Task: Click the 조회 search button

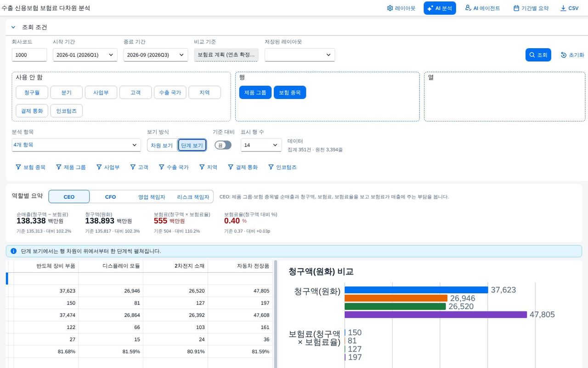Action: coord(538,55)
